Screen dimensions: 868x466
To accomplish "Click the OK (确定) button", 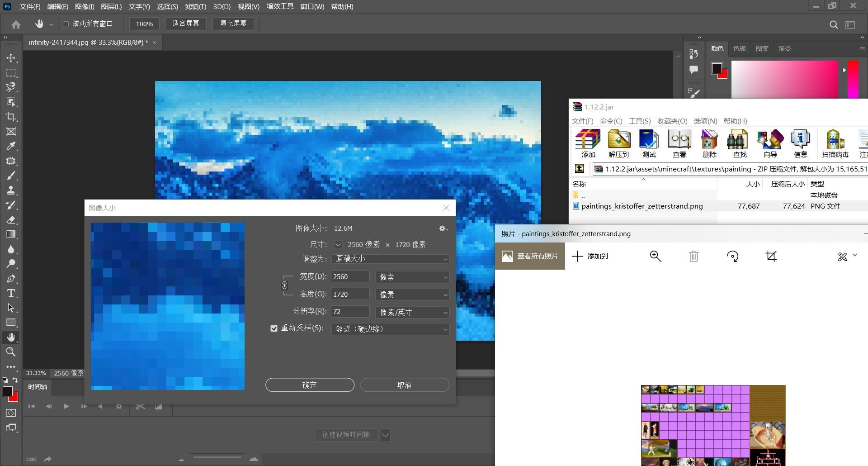I will pos(310,385).
